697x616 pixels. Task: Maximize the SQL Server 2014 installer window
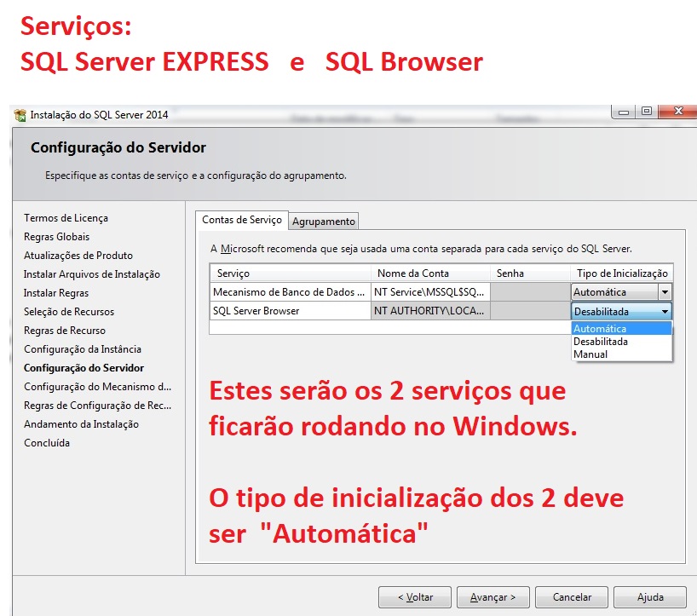pyautogui.click(x=647, y=111)
